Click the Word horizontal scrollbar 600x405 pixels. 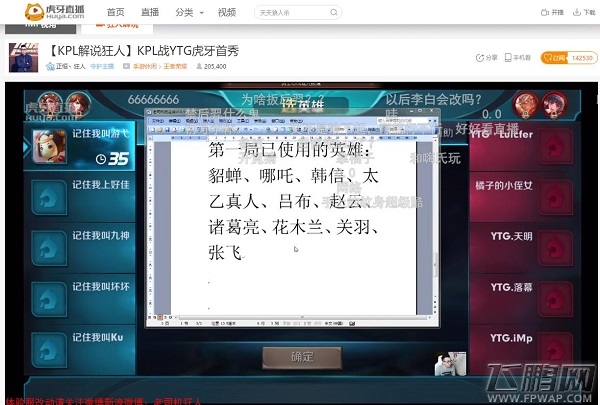pyautogui.click(x=302, y=317)
